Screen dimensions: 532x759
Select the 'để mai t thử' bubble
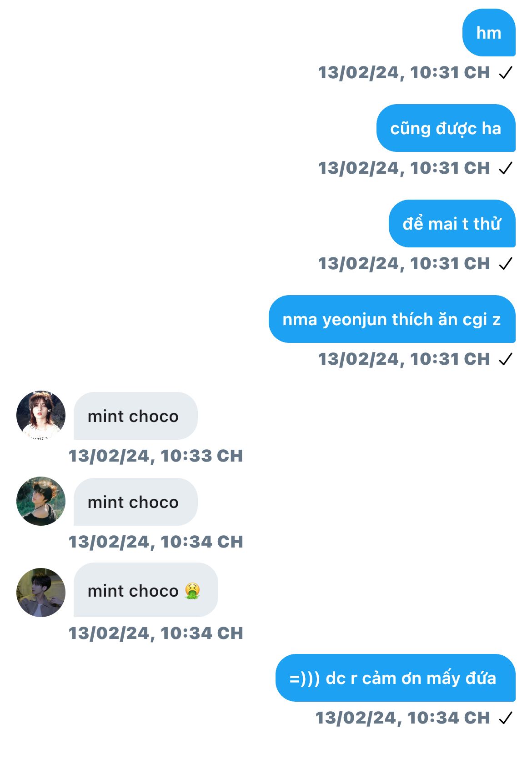point(452,223)
